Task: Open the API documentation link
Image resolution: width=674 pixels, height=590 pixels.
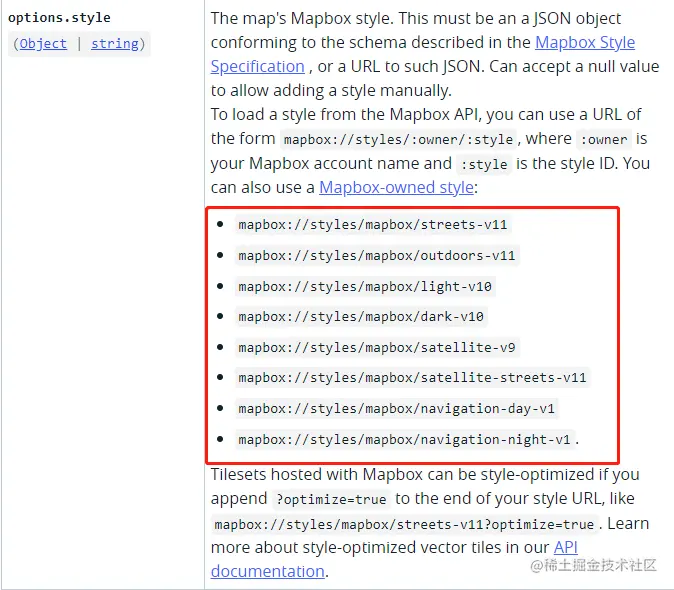Action: [x=565, y=547]
